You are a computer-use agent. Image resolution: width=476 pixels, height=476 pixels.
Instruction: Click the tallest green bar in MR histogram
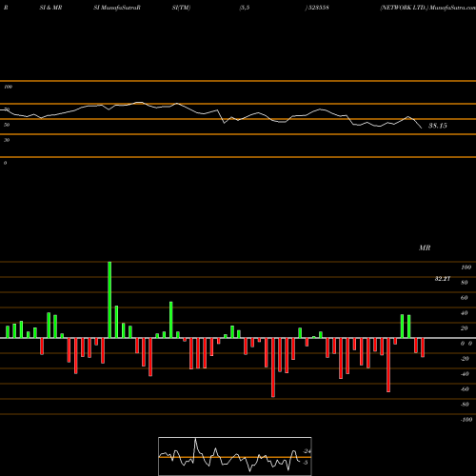[x=109, y=300]
